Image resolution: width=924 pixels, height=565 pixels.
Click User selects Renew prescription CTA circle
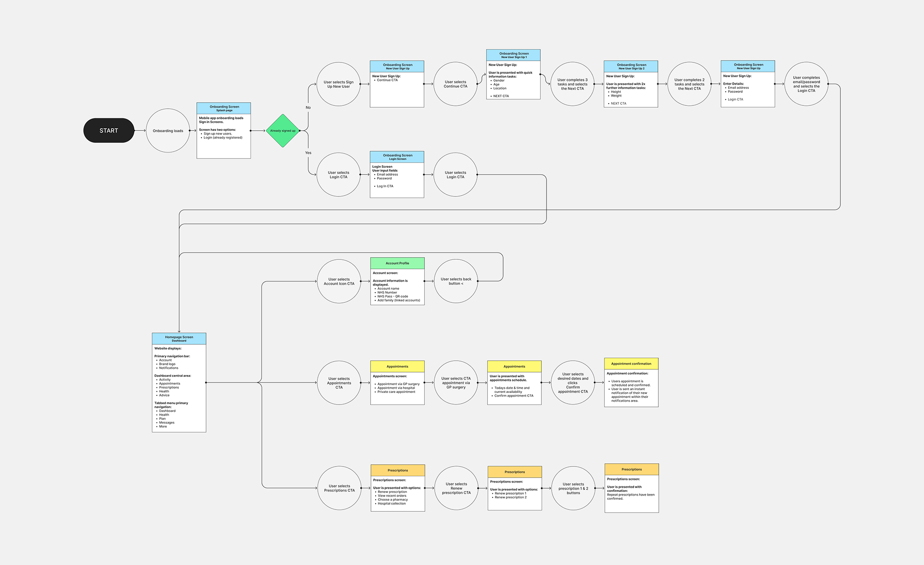tap(456, 488)
